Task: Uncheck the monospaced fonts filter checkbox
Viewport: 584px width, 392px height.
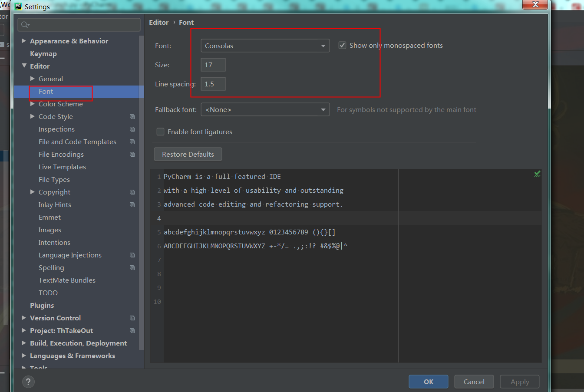Action: click(x=342, y=45)
